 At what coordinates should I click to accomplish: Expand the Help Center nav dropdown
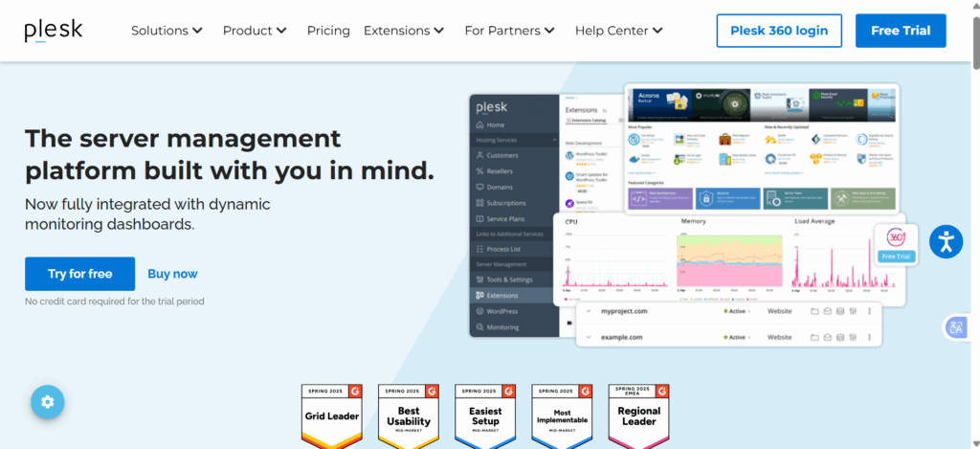(x=619, y=31)
